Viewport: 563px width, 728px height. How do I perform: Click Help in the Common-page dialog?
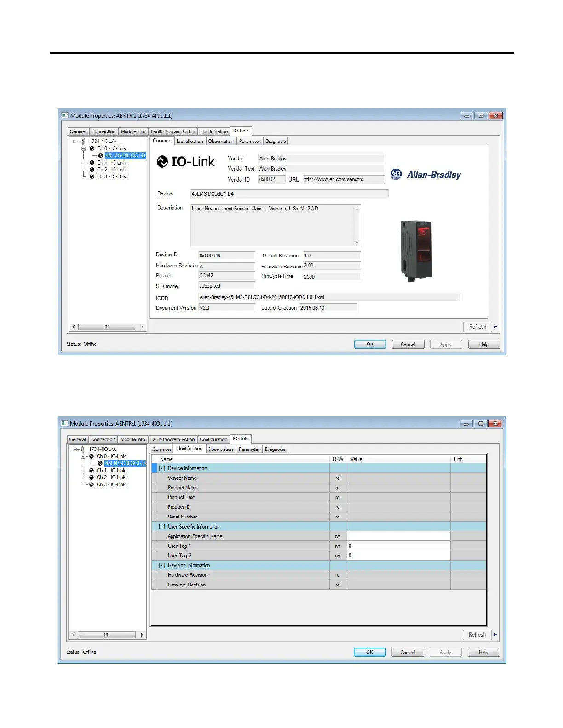coord(484,344)
